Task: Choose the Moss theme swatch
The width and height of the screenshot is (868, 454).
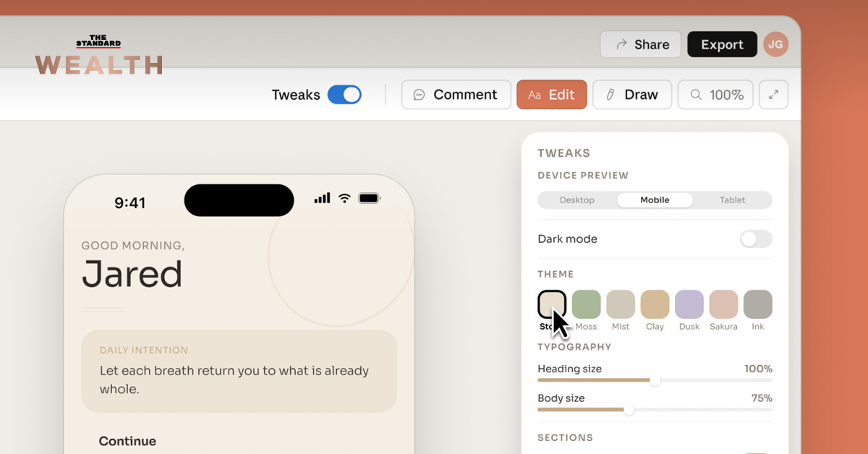Action: click(586, 304)
